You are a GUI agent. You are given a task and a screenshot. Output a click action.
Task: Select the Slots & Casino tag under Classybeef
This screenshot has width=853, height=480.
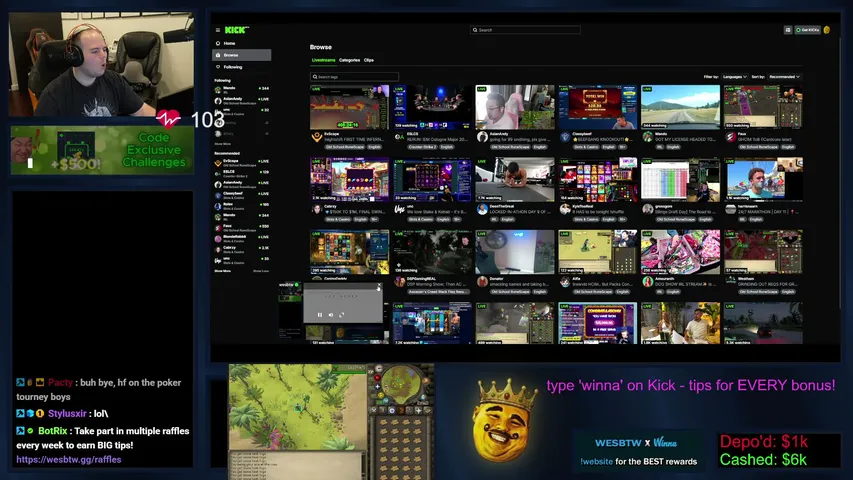(x=586, y=147)
